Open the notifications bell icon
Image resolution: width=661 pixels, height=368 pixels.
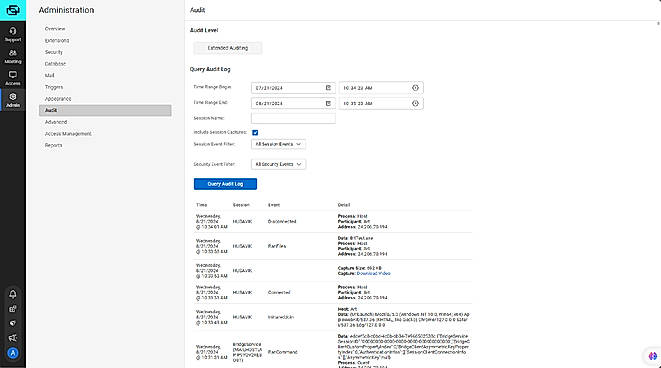click(13, 294)
